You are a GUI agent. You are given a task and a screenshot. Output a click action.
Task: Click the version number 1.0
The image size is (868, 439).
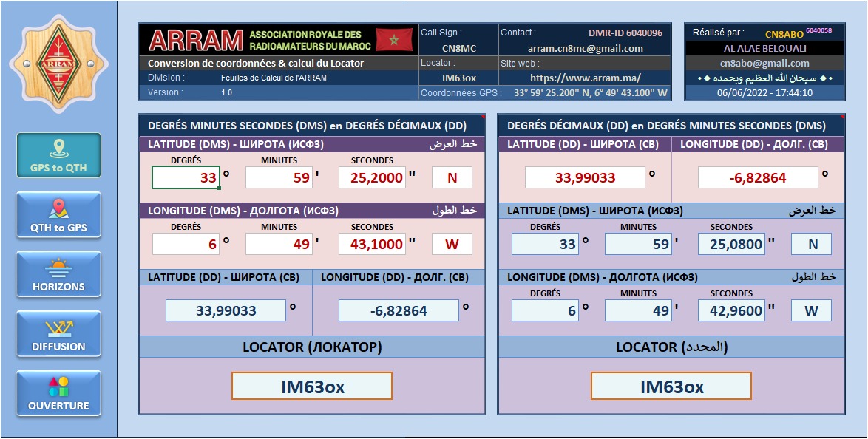[x=226, y=92]
